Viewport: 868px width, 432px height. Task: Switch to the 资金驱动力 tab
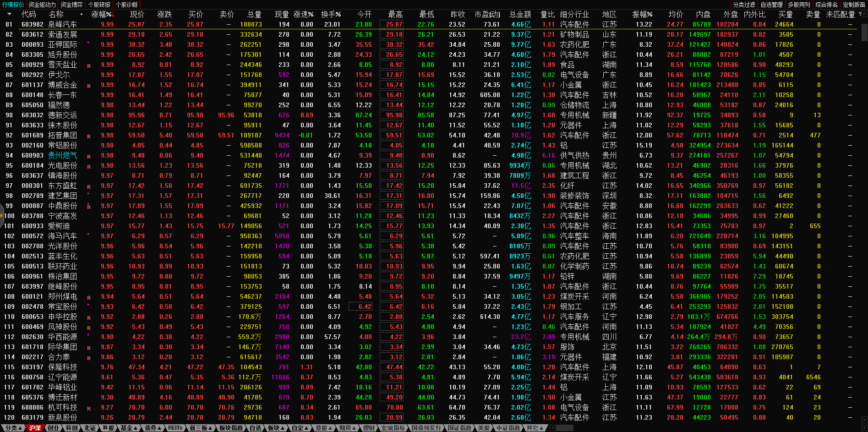tap(42, 5)
